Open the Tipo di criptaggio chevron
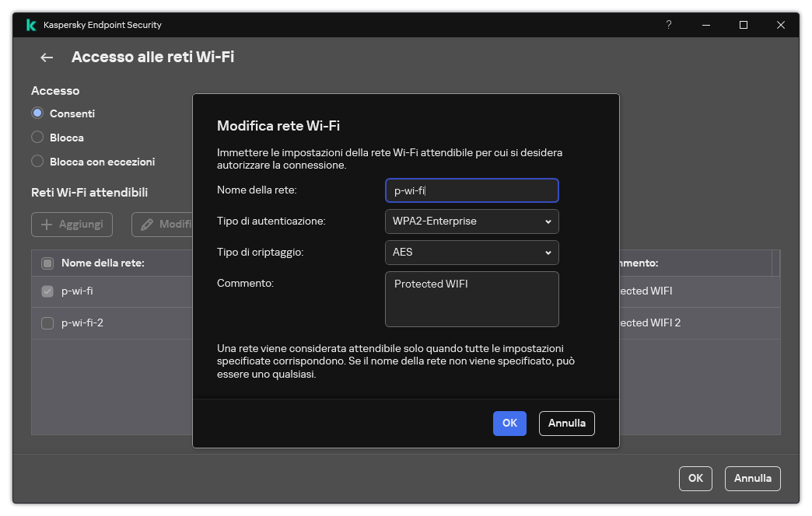The width and height of the screenshot is (812, 516). click(x=549, y=253)
